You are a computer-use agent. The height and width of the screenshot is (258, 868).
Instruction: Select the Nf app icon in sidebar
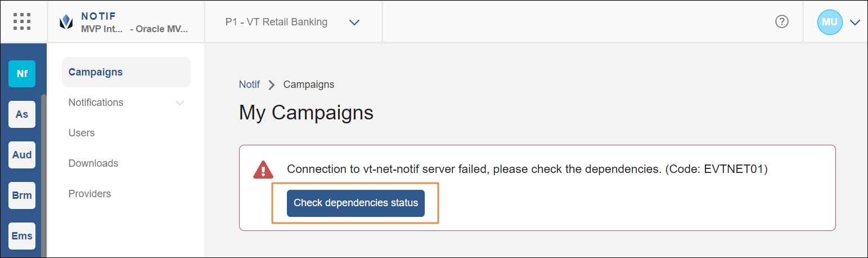(x=22, y=74)
